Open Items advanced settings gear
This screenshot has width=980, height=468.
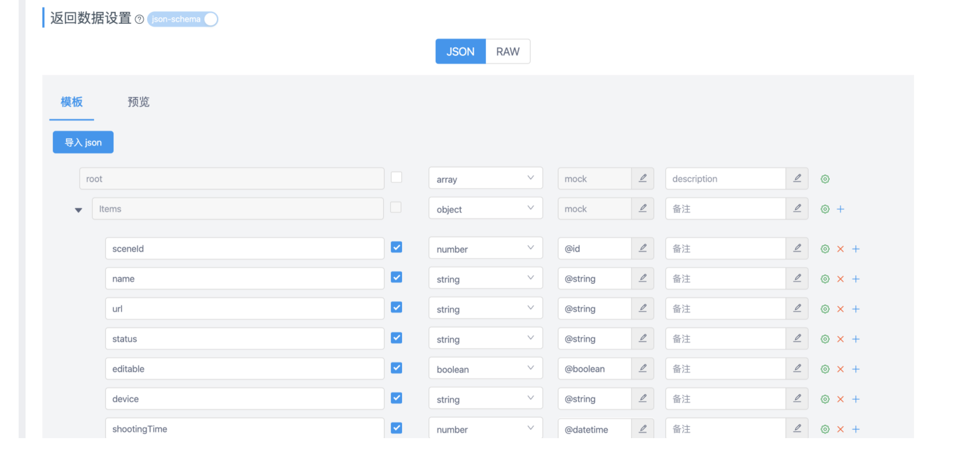point(825,209)
